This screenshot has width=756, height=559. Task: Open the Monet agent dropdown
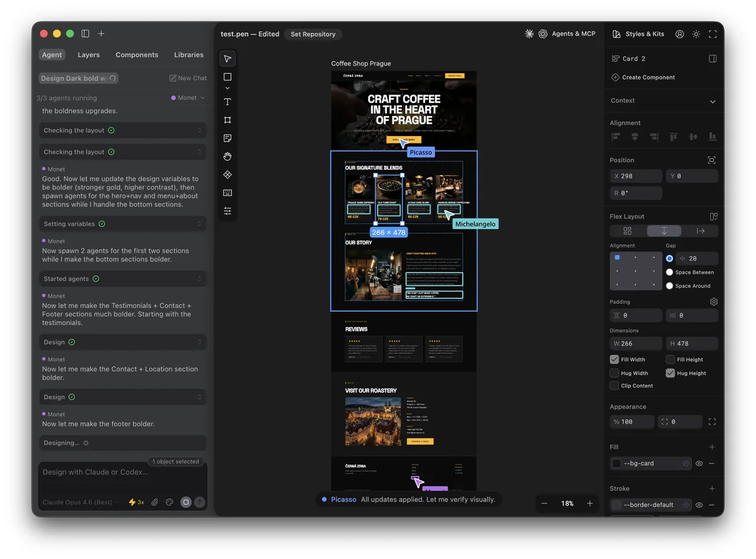coord(188,98)
